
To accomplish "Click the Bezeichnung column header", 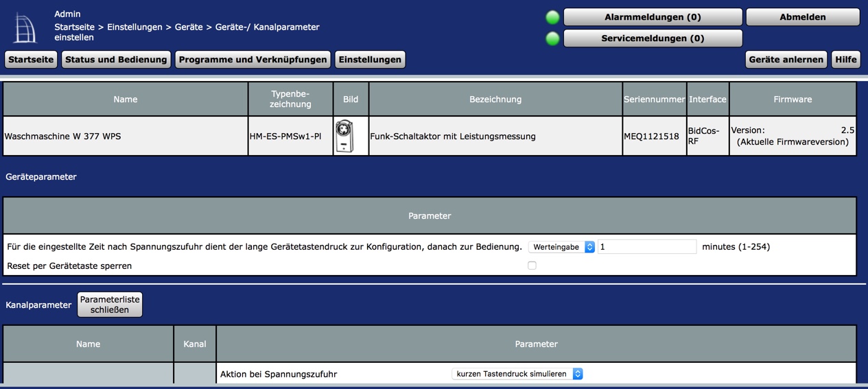I will click(x=495, y=99).
